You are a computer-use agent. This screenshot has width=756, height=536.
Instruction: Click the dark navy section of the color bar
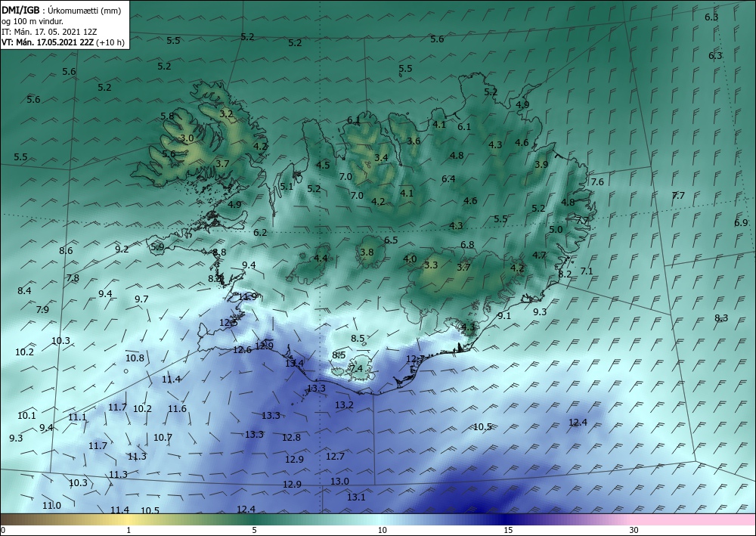tap(507, 519)
